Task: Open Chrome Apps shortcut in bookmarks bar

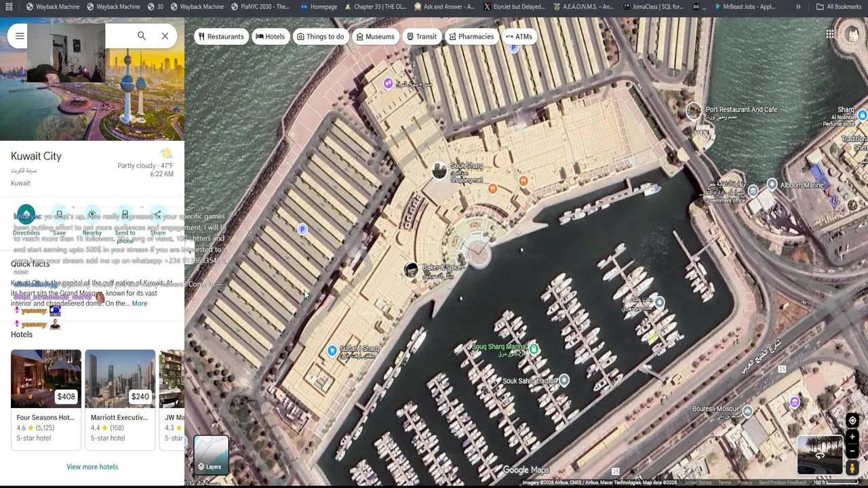Action: pyautogui.click(x=9, y=7)
